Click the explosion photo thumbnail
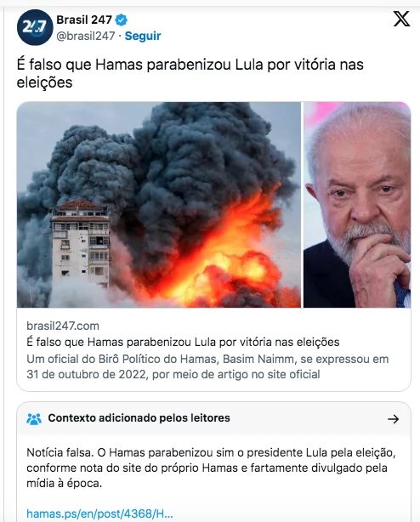 point(159,205)
